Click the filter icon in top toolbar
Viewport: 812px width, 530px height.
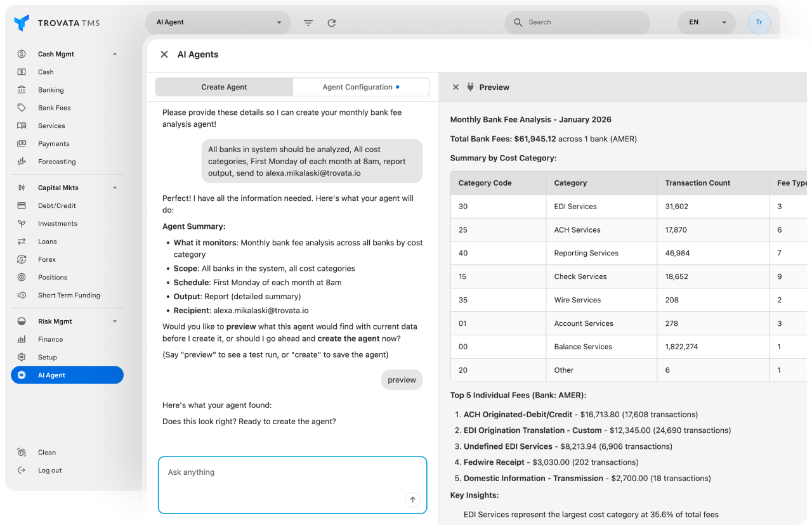[x=308, y=23]
